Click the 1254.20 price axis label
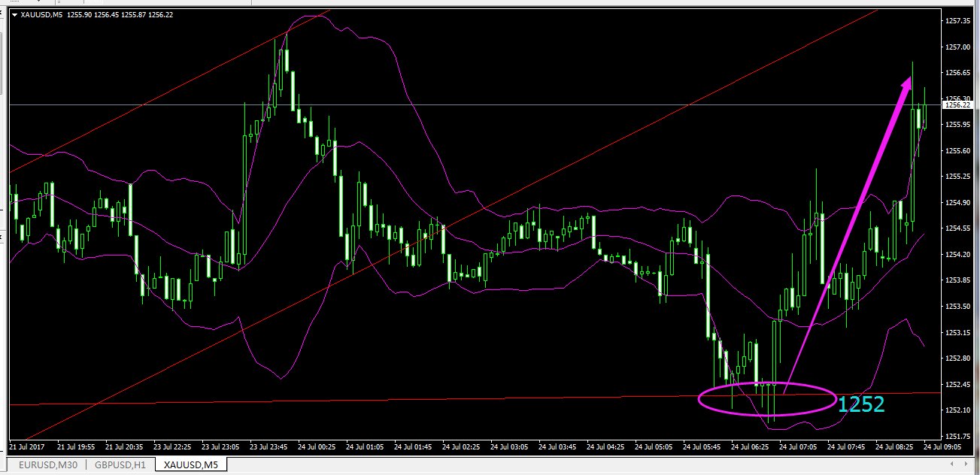This screenshot has width=980, height=475. pos(957,255)
